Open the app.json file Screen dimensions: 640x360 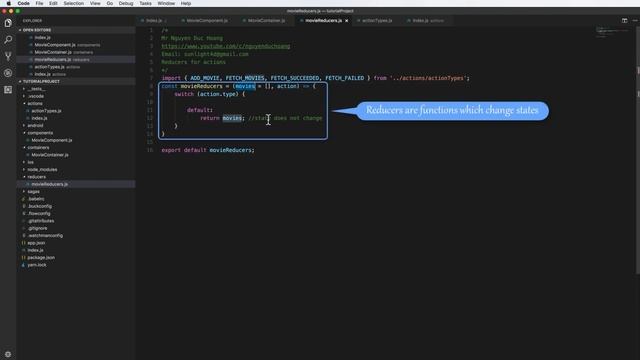pyautogui.click(x=36, y=243)
